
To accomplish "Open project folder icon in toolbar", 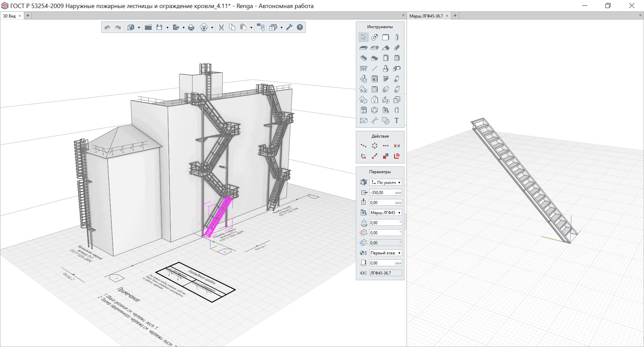I will tap(148, 28).
